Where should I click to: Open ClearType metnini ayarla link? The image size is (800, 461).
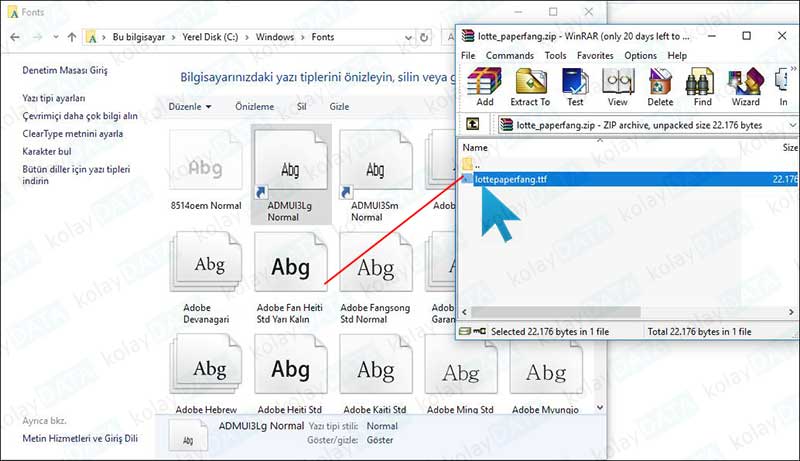72,134
